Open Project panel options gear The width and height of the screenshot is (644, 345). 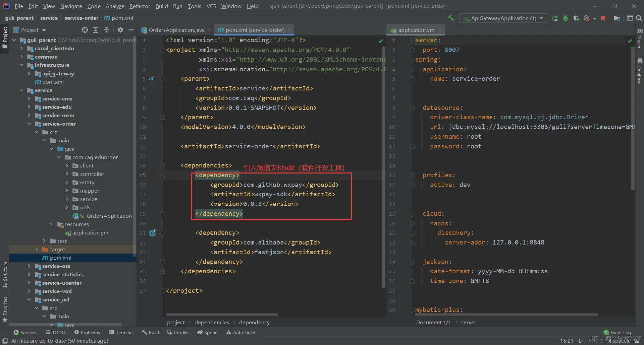point(120,30)
